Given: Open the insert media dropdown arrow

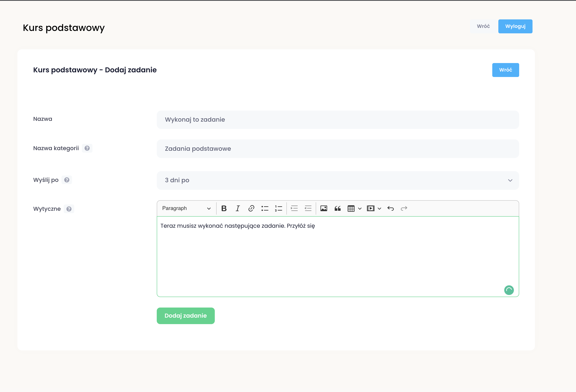Looking at the screenshot, I should tap(379, 209).
